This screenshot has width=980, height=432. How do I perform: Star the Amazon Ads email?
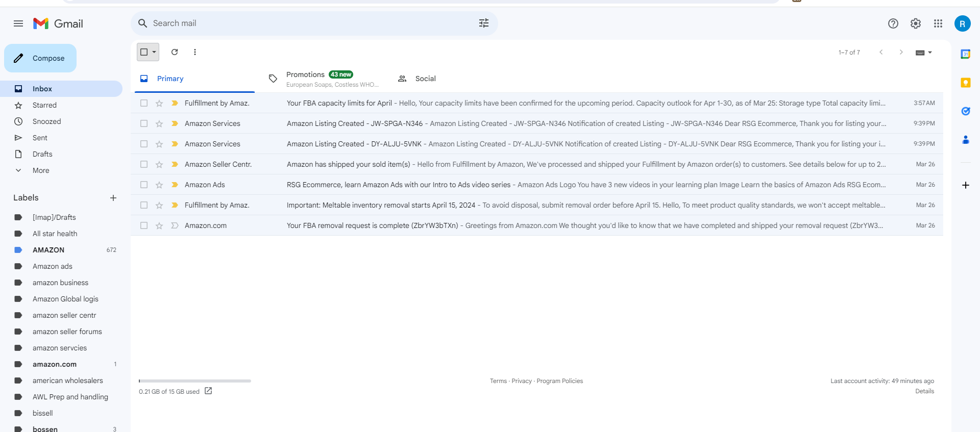[159, 185]
